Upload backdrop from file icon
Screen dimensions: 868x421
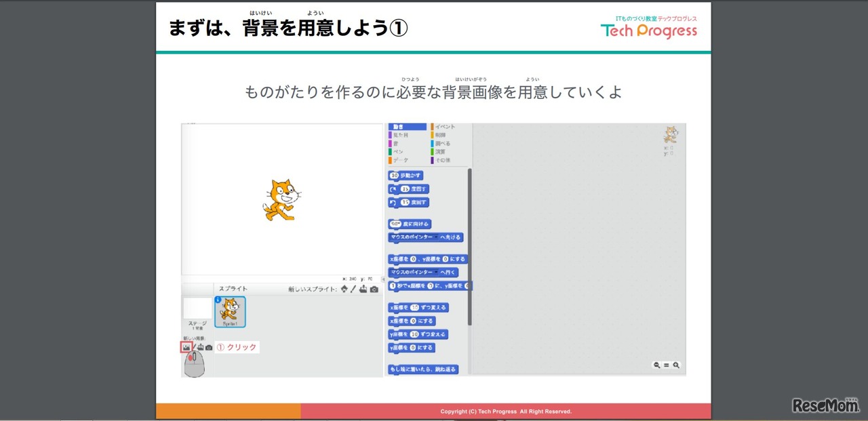[x=201, y=347]
